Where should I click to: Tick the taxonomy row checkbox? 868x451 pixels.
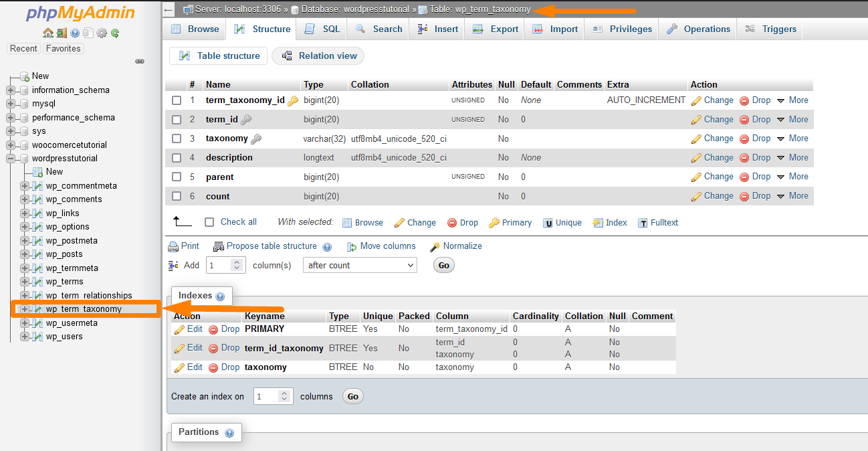(x=177, y=139)
